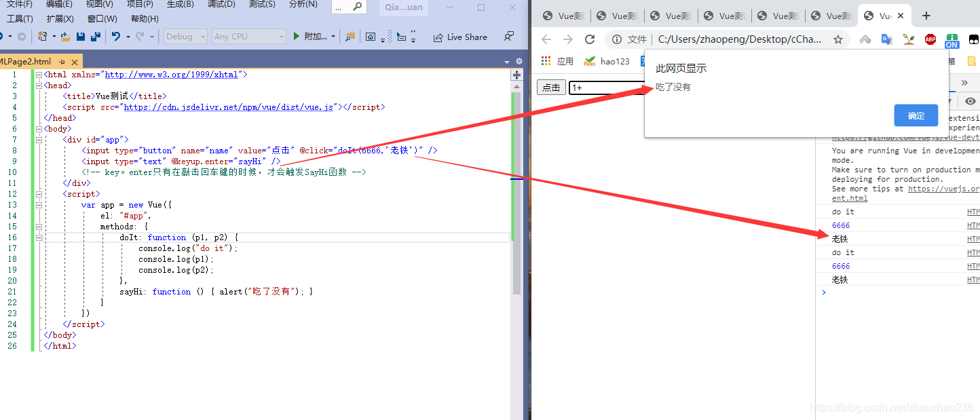
Task: Click the Live Share button
Action: pyautogui.click(x=460, y=37)
